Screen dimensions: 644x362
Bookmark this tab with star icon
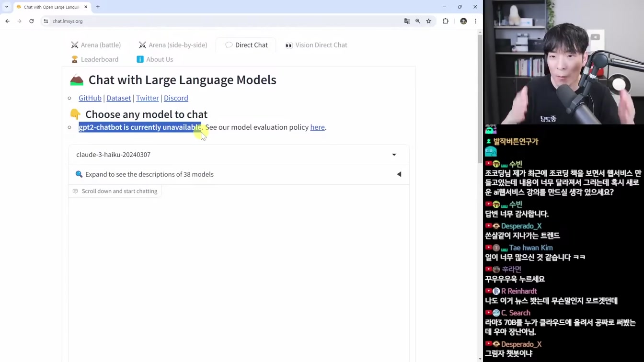[429, 21]
